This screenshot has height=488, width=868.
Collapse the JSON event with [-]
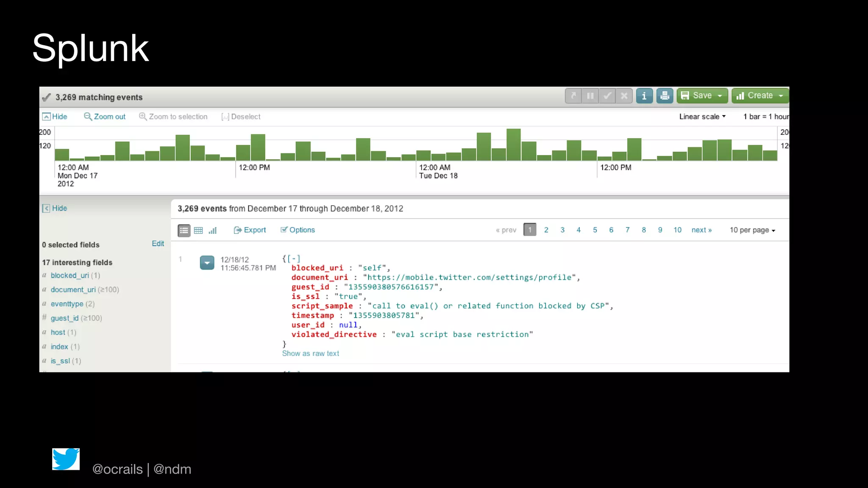(x=294, y=258)
